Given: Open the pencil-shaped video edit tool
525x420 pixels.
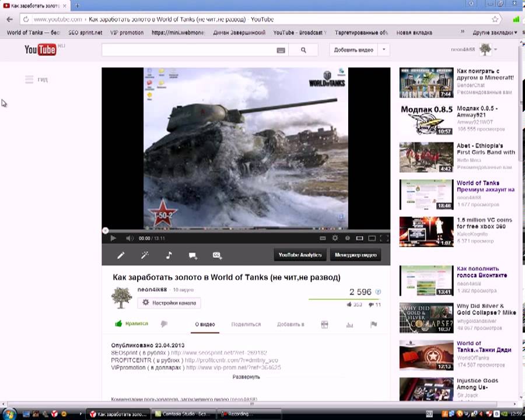Looking at the screenshot, I should (x=121, y=255).
